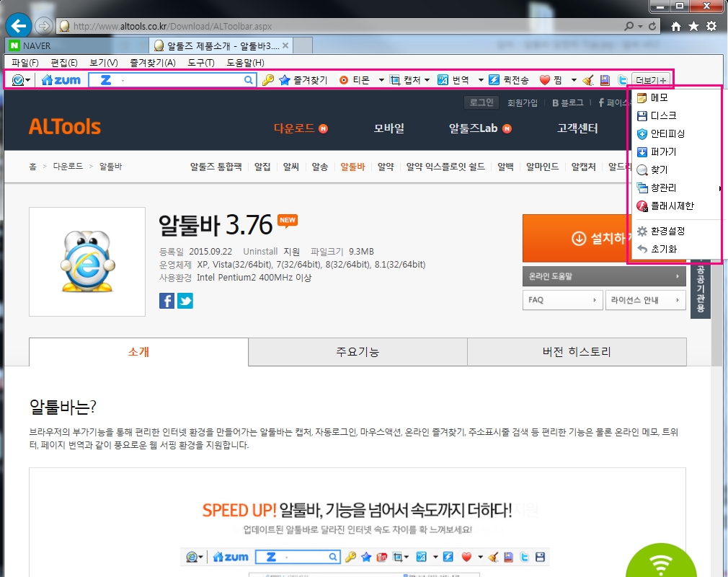Click the Twitter icon in the toolbar

click(622, 80)
